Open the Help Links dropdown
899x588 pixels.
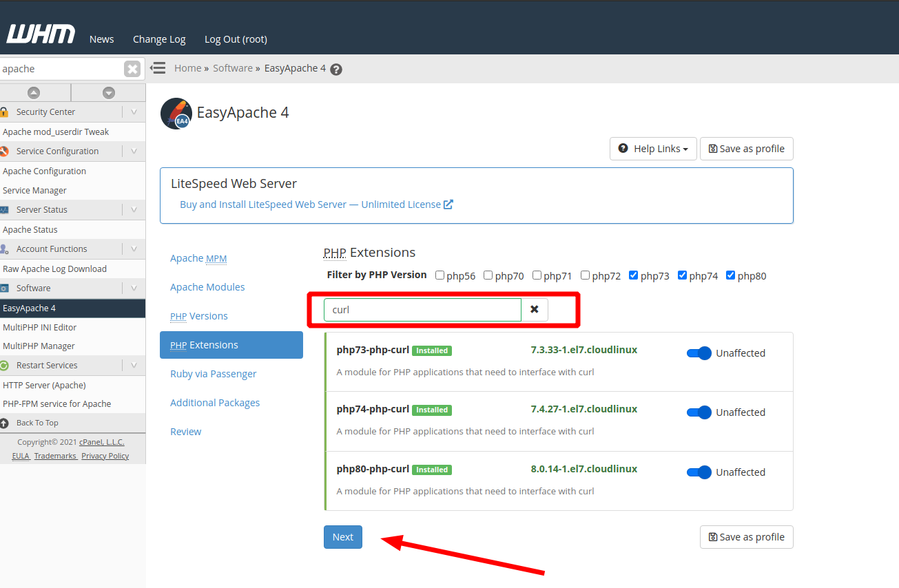click(x=653, y=149)
